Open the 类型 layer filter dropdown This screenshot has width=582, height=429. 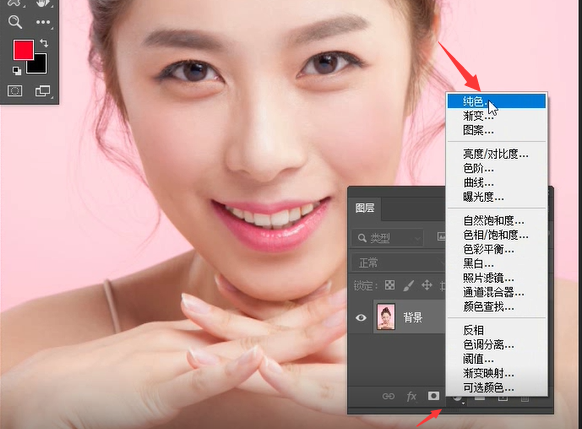coord(388,238)
